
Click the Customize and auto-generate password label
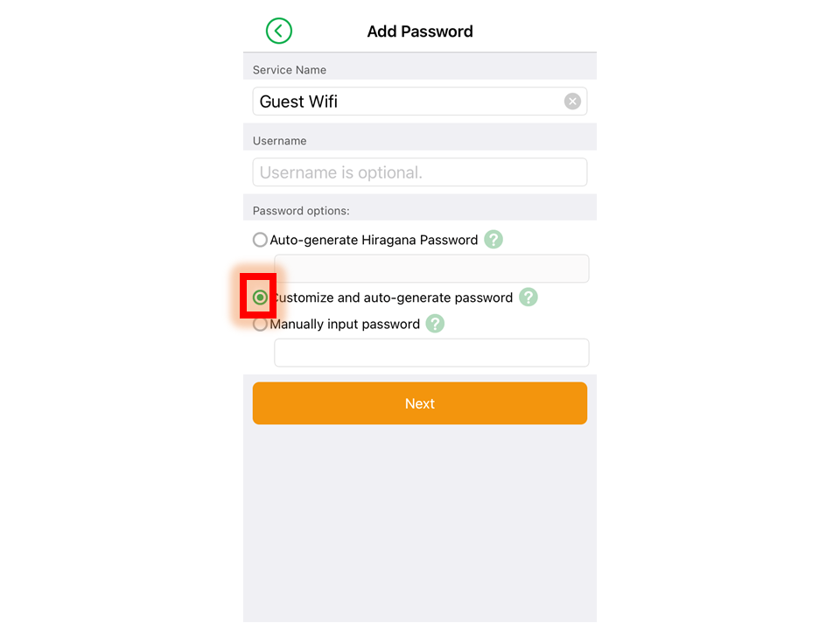coord(394,297)
